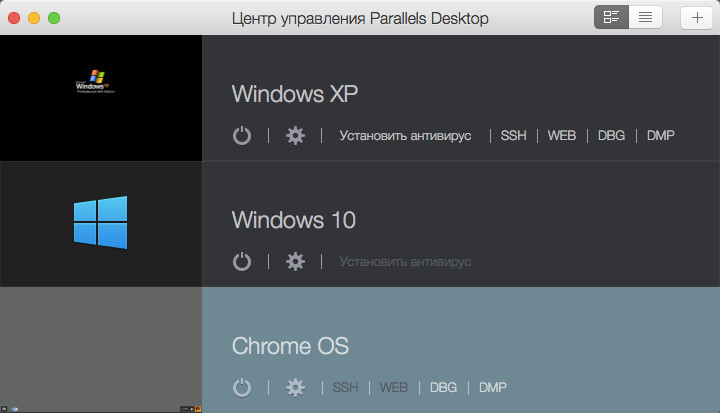Open Chrome OS settings gear
Screen dimensions: 720x413
(x=295, y=387)
